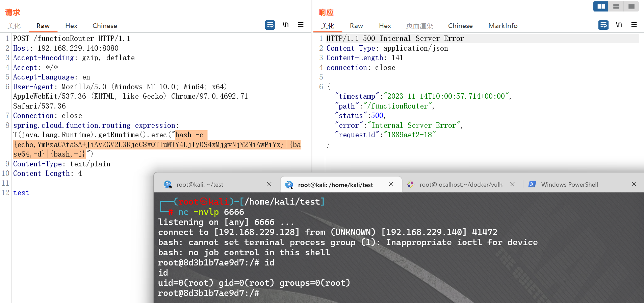Viewport: 644px width, 303px height.
Task: Click the uid=0(root) output line in terminal
Action: [254, 283]
